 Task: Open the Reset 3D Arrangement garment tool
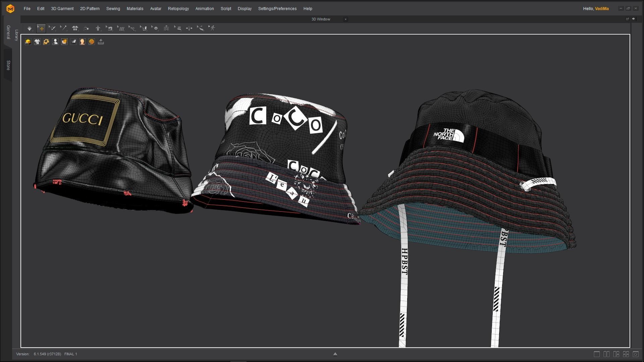(75, 28)
